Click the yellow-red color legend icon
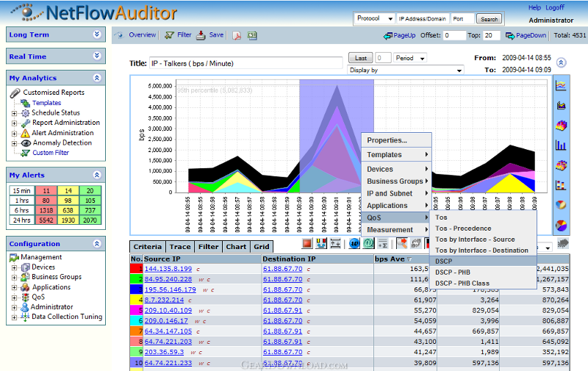This screenshot has height=371, width=588. point(321,244)
